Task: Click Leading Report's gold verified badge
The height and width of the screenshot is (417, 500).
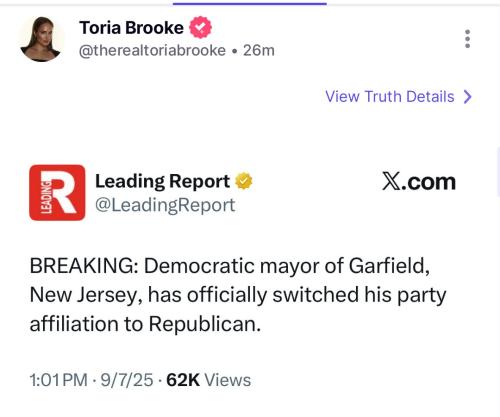Action: click(244, 181)
